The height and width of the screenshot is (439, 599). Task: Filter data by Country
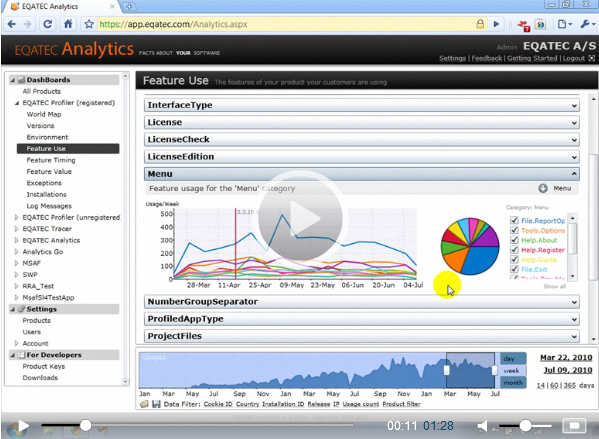pos(247,404)
